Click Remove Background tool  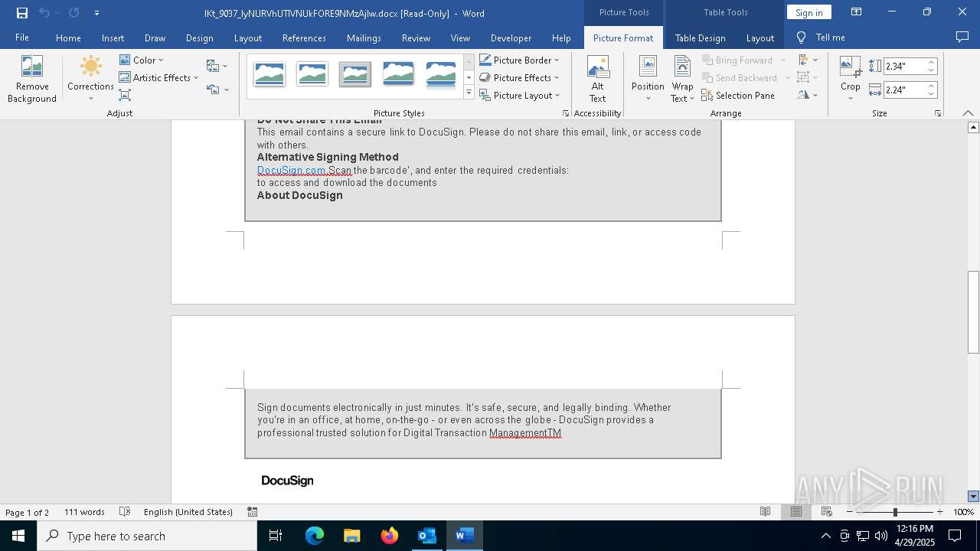tap(32, 80)
